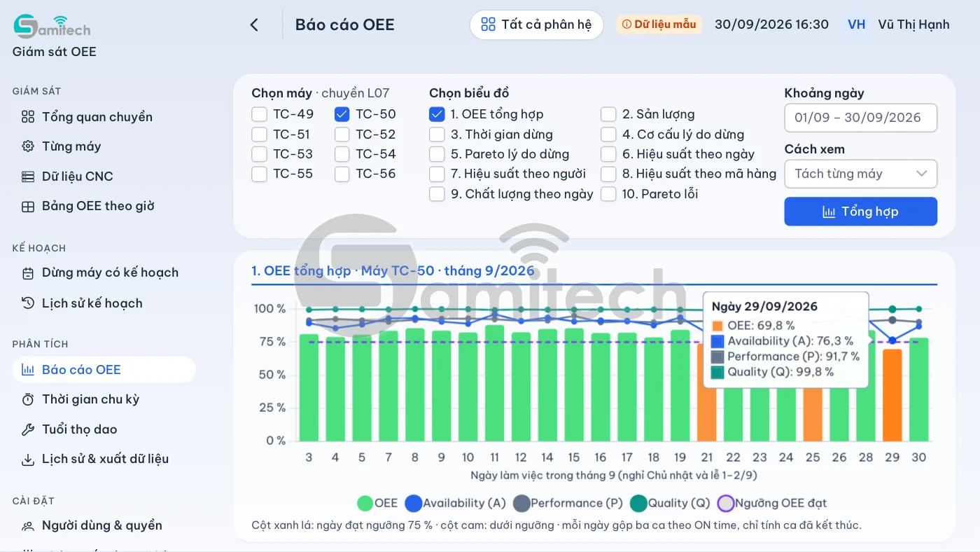Viewport: 980px width, 552px height.
Task: Toggle the Quality (Q) legend swatch
Action: [x=638, y=503]
